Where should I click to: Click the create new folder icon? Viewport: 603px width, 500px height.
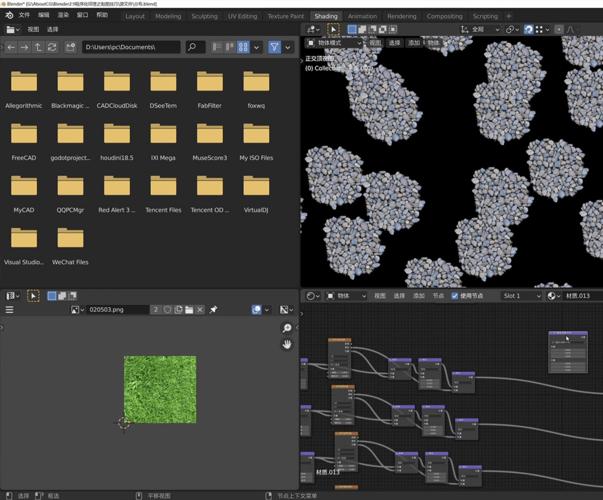(72, 47)
